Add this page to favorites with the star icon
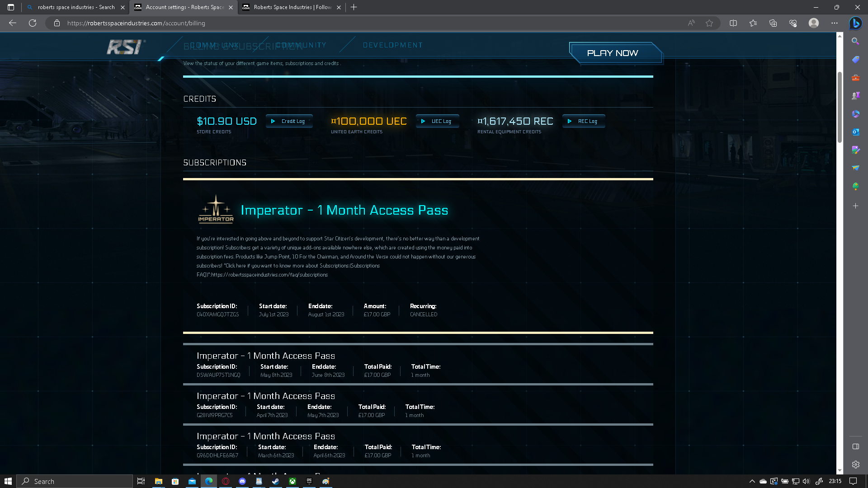The image size is (868, 488). click(708, 23)
